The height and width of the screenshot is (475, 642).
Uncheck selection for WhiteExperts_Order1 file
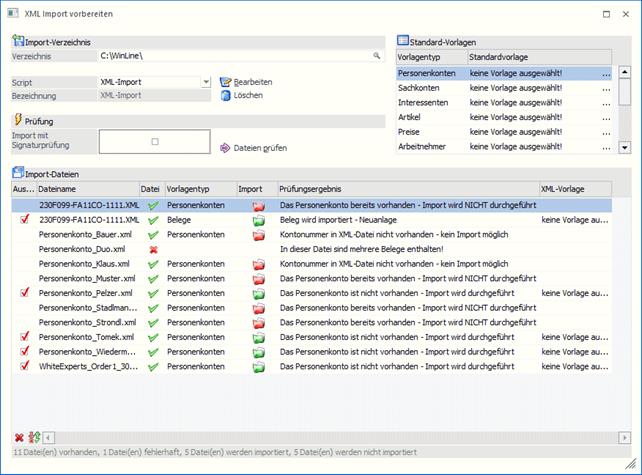(24, 367)
